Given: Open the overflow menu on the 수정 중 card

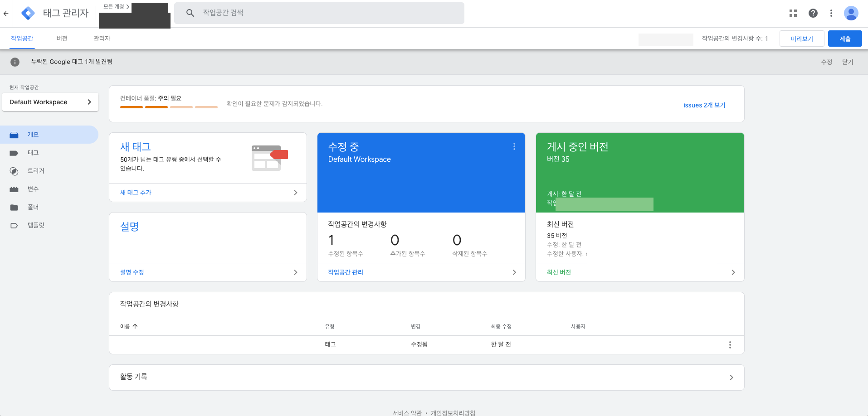Looking at the screenshot, I should click(x=514, y=146).
